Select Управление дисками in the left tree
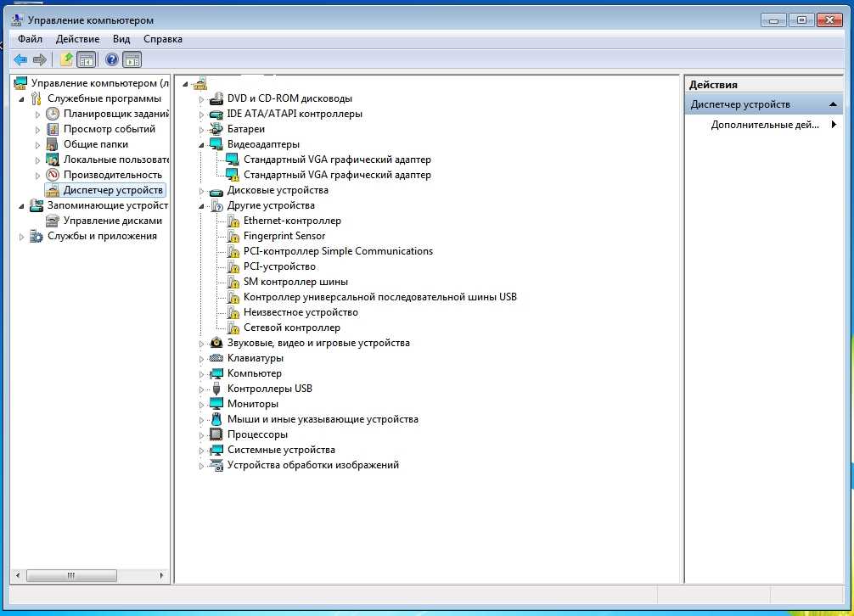 [112, 221]
